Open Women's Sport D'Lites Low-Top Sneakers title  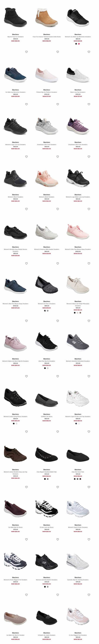point(78,417)
